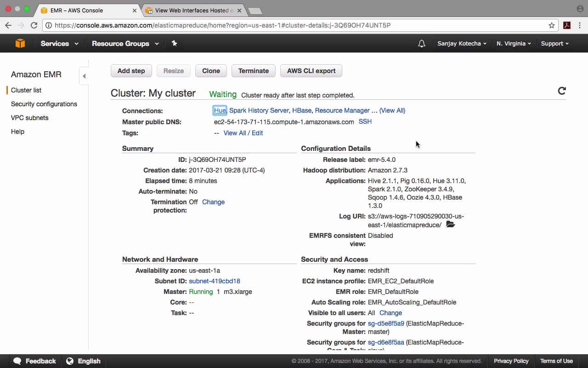588x368 pixels.
Task: Click the site information icon in the address bar
Action: coord(49,25)
